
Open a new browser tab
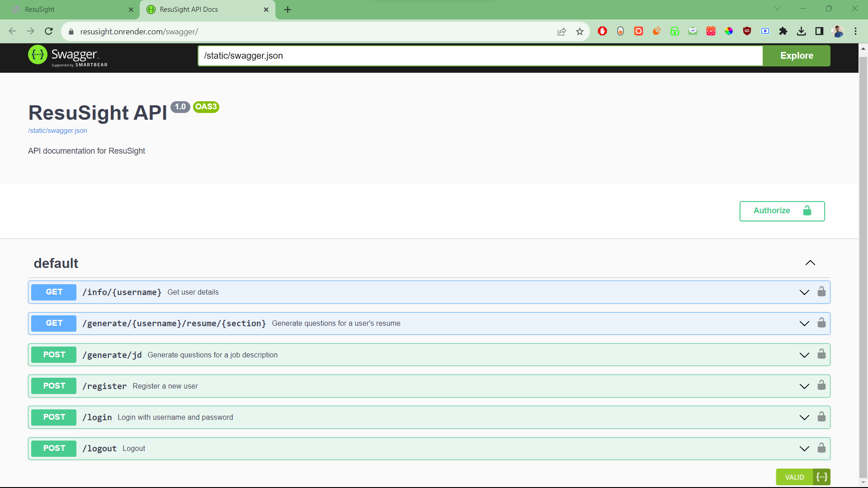[288, 9]
